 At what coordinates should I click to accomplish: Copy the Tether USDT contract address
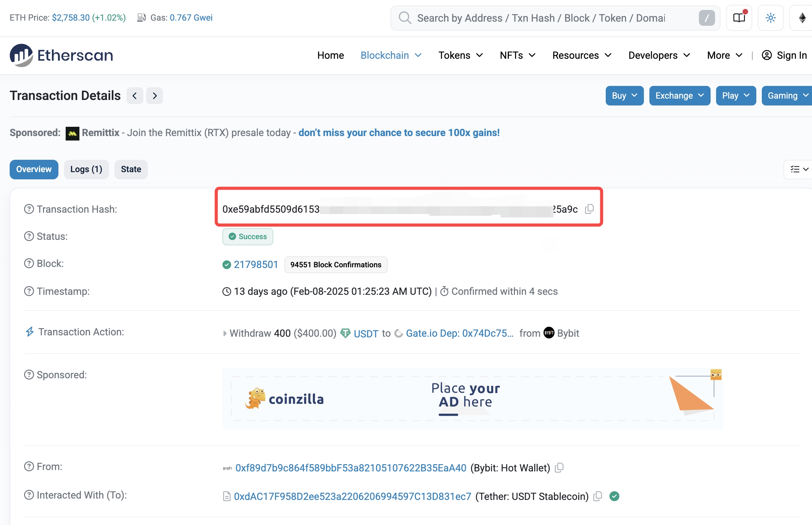[598, 496]
